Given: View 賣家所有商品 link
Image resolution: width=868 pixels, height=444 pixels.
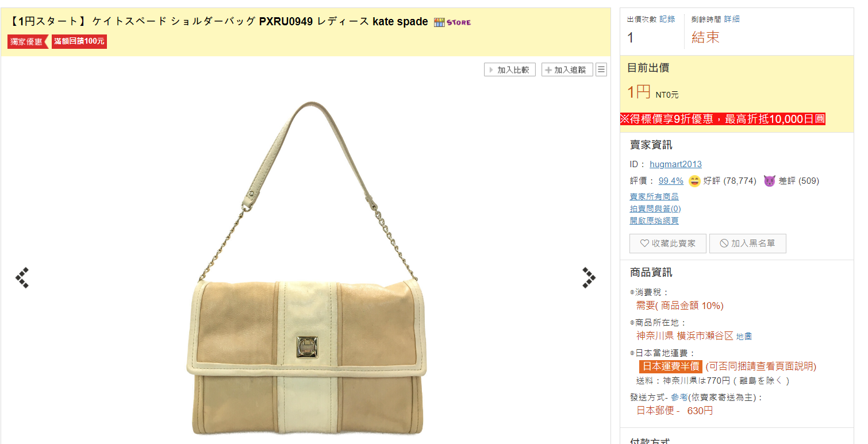Looking at the screenshot, I should click(x=654, y=196).
